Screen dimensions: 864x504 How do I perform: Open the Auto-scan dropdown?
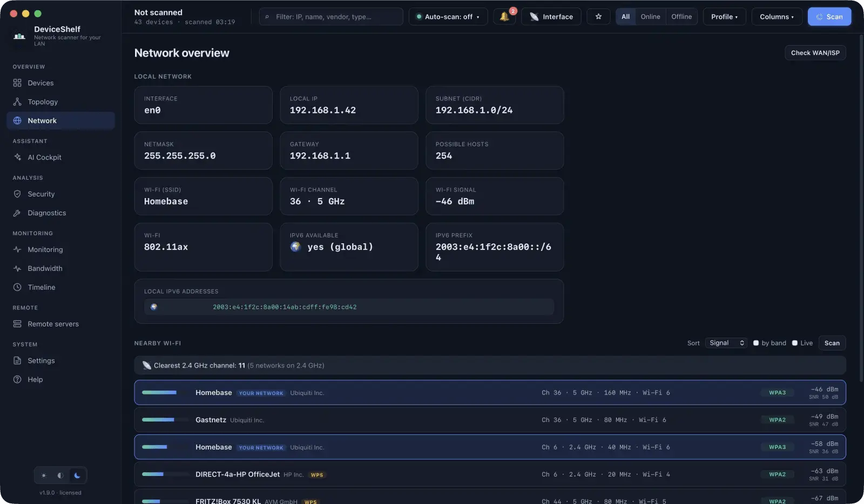click(x=448, y=17)
